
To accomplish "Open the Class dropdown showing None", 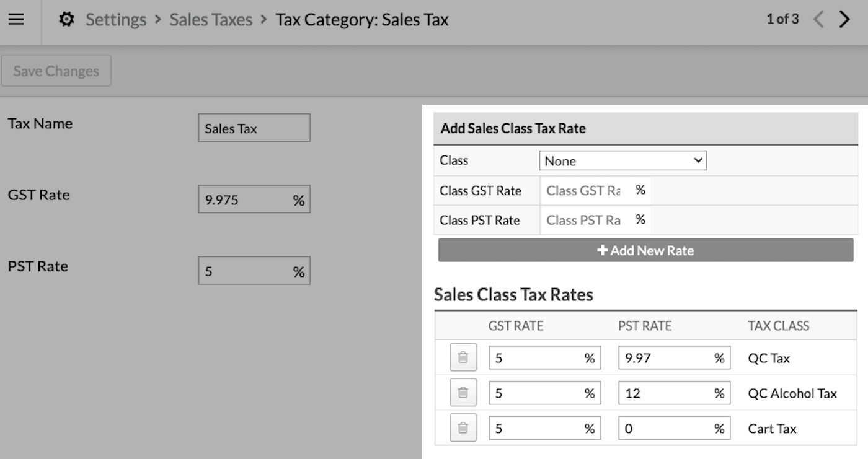I will pyautogui.click(x=623, y=160).
